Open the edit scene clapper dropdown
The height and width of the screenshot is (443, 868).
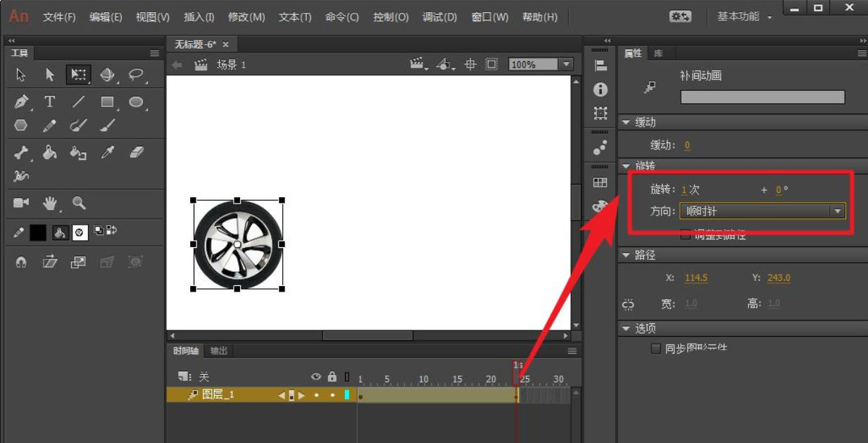point(420,64)
